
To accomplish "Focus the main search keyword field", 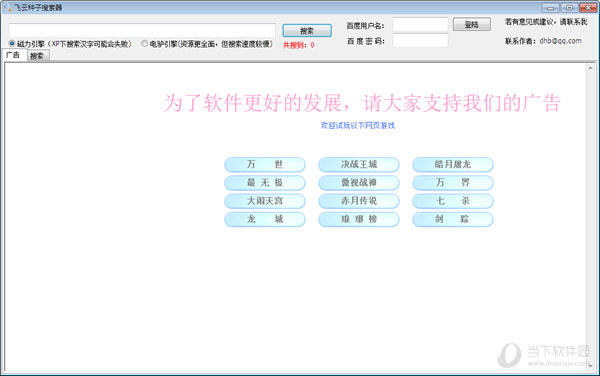I will [x=142, y=30].
